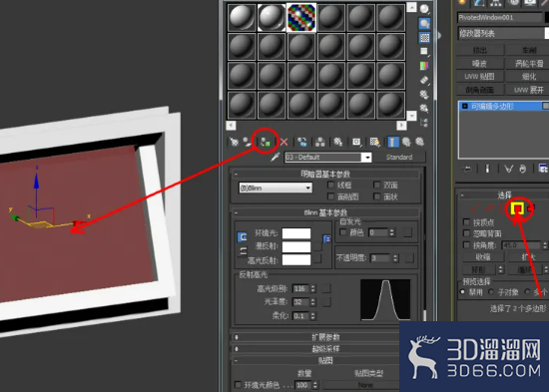
Task: Collapse 选择 selection rollout
Action: [x=504, y=195]
